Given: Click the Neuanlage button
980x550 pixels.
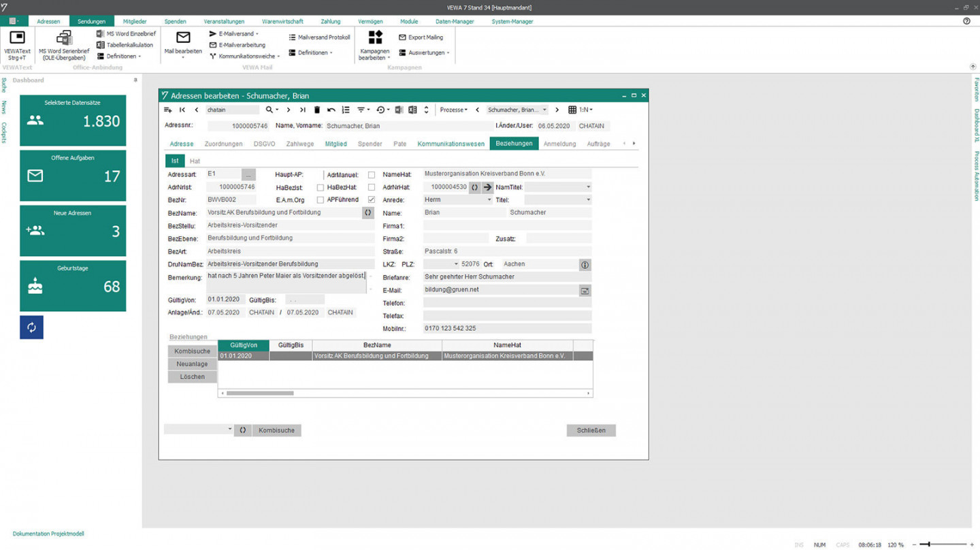Looking at the screenshot, I should [192, 364].
